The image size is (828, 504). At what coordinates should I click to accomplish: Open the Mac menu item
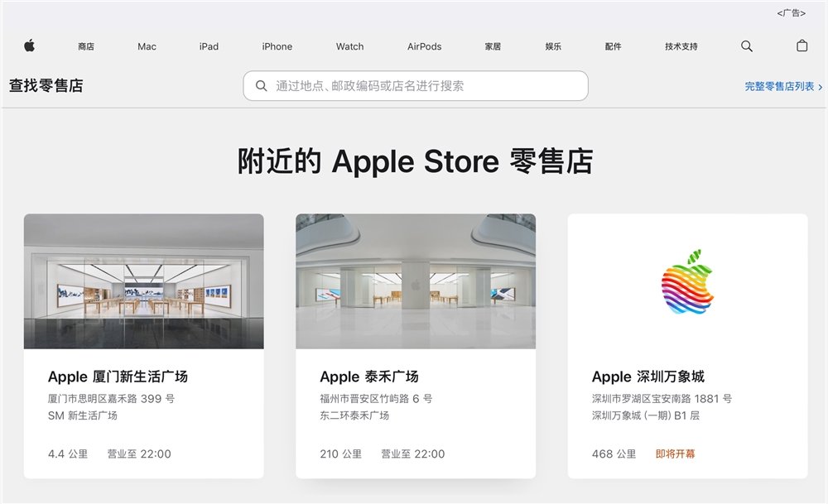tap(147, 46)
